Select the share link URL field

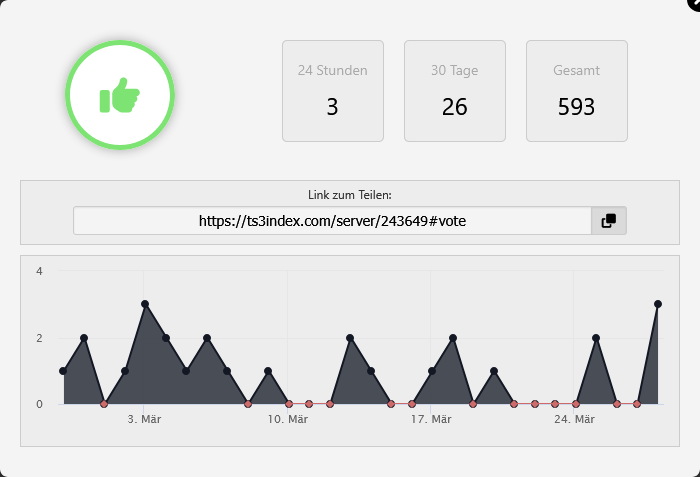click(333, 221)
